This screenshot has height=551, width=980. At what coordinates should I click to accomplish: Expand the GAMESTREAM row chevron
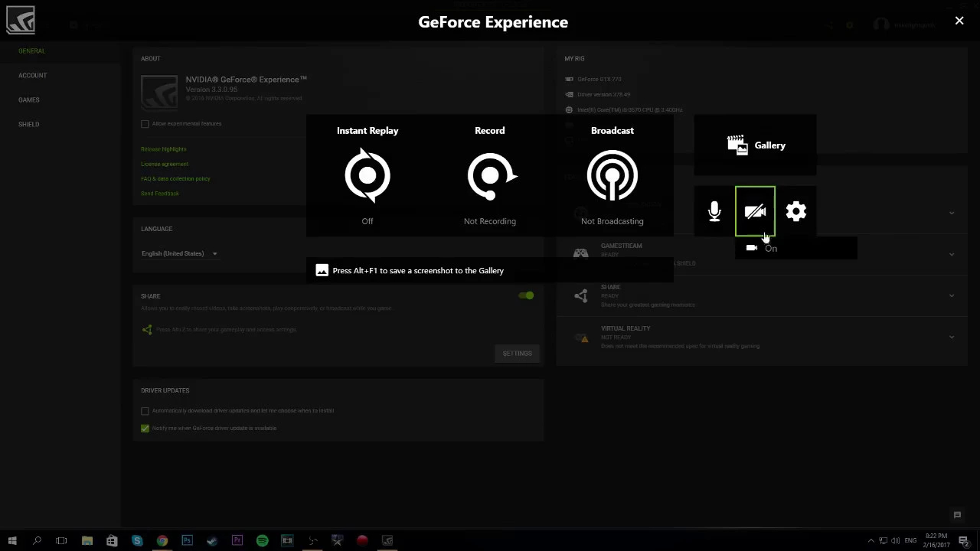coord(952,254)
